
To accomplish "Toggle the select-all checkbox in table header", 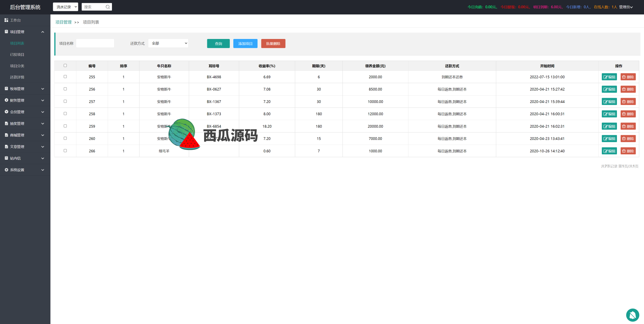I will pos(65,66).
